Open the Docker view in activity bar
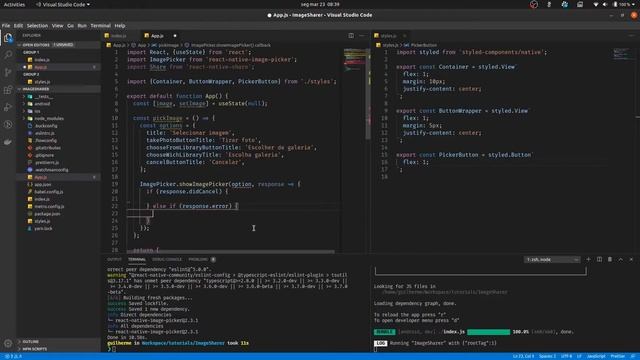 click(8, 142)
